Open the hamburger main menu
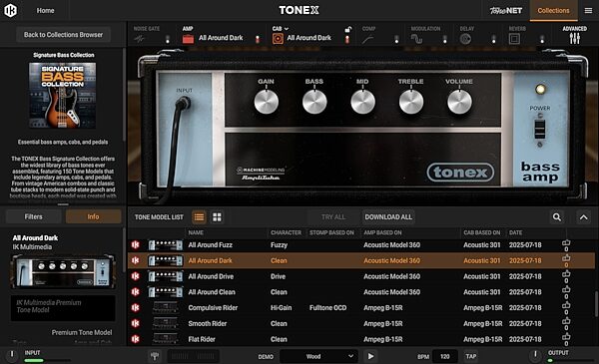The height and width of the screenshot is (364, 599). [588, 11]
